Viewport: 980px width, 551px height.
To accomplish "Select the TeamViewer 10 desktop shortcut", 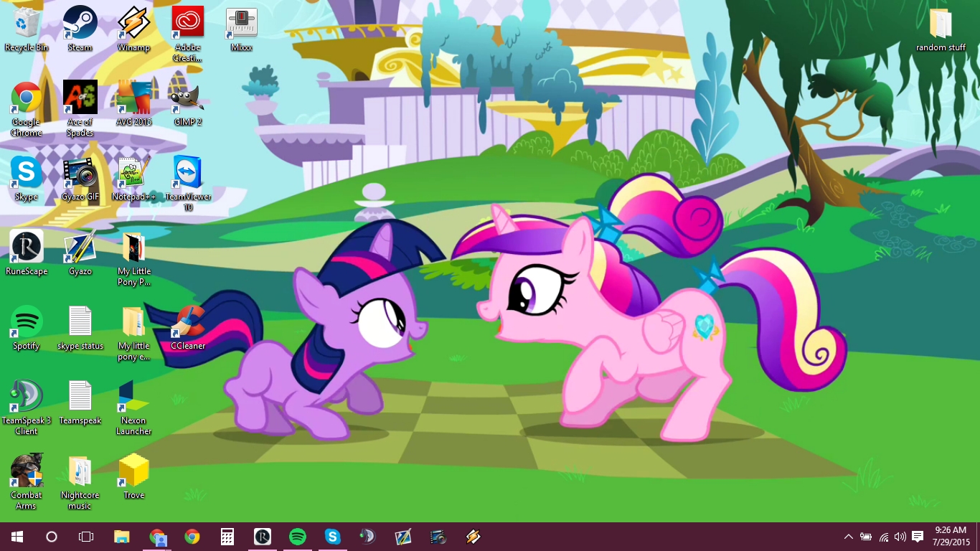I will coord(187,184).
